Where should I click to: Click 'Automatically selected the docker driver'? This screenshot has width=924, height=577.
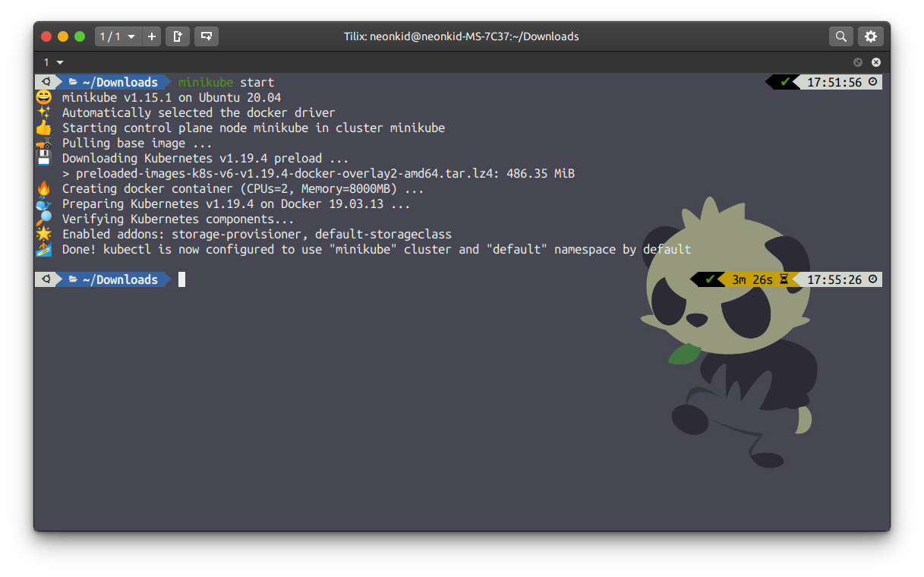tap(199, 112)
